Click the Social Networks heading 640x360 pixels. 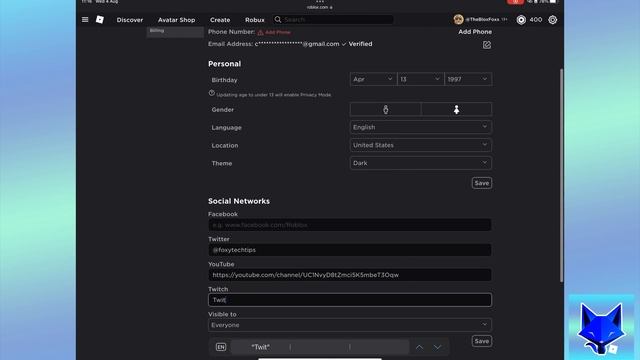(x=239, y=201)
